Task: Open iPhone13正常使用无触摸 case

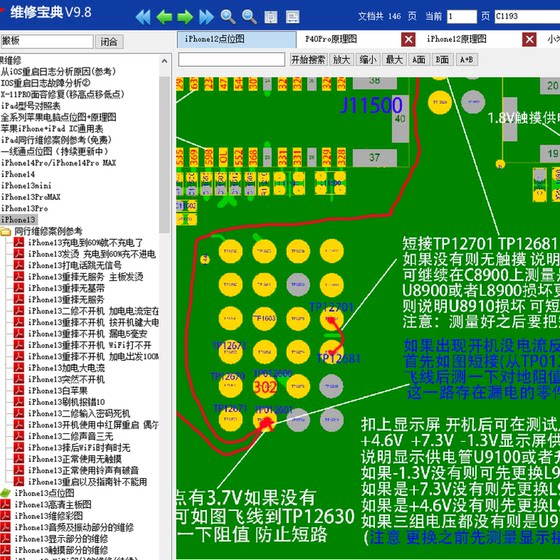Action: (x=75, y=459)
